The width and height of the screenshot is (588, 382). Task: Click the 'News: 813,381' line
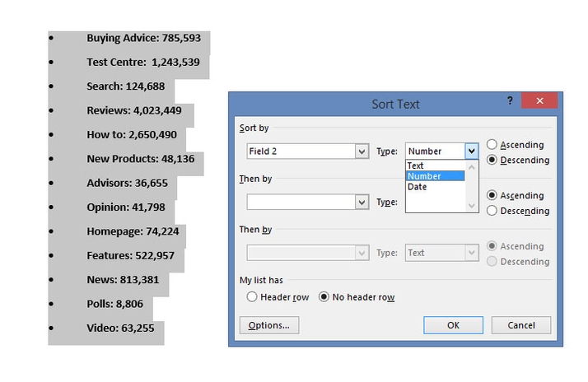[123, 280]
